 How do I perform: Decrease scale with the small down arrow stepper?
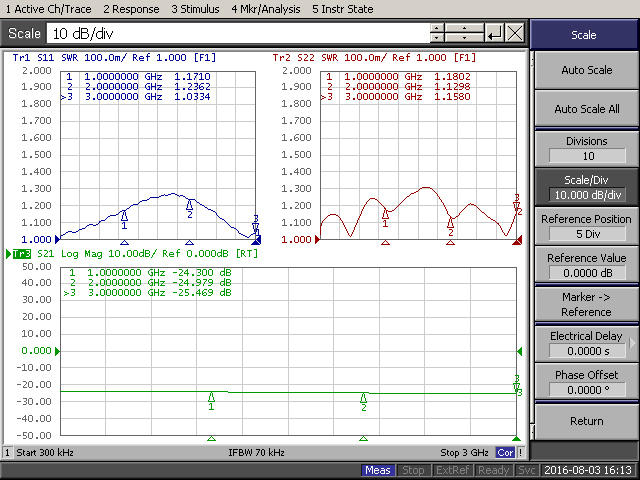point(437,38)
